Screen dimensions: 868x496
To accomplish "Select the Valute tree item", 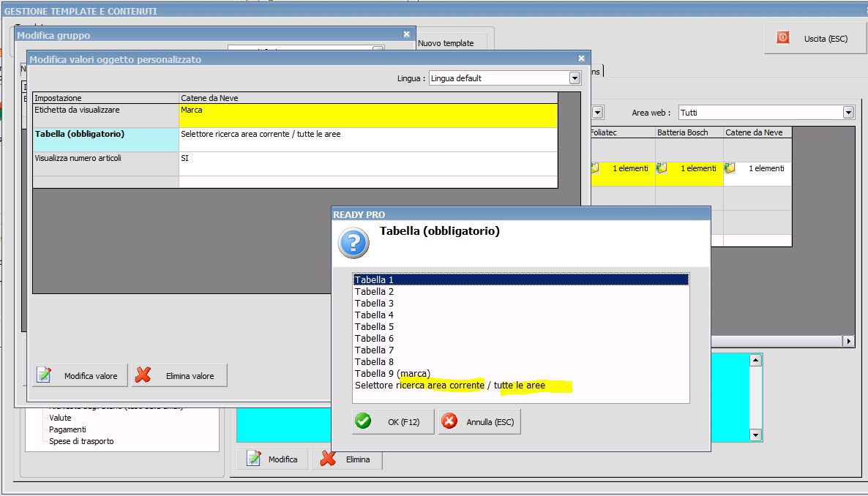I will click(60, 418).
